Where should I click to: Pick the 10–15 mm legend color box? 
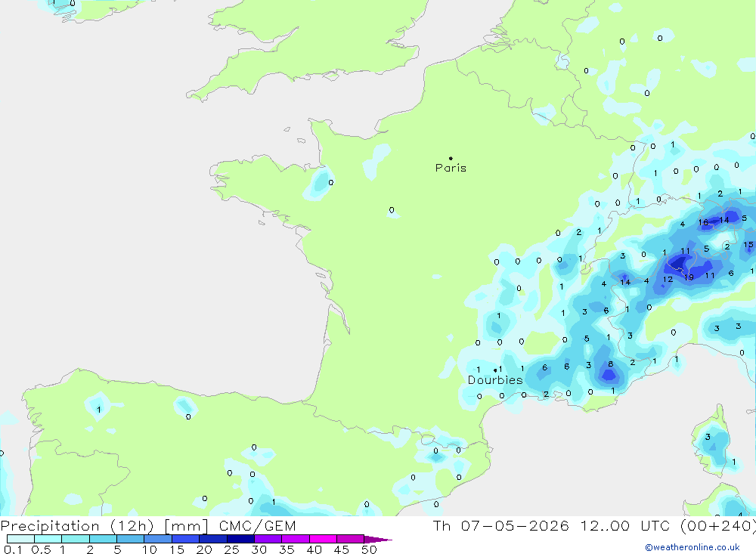tap(158, 539)
